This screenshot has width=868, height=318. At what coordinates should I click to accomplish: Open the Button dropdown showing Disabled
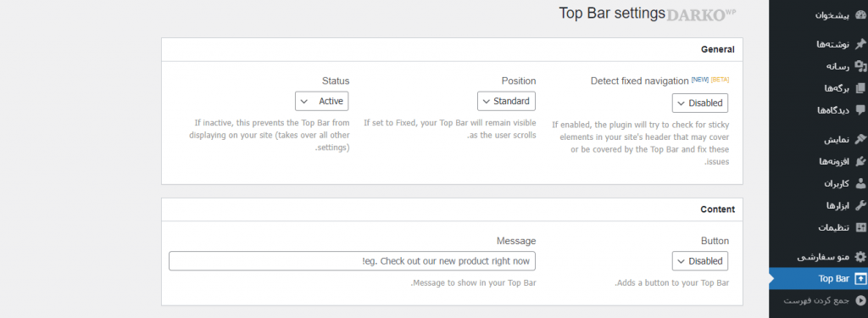pos(700,261)
